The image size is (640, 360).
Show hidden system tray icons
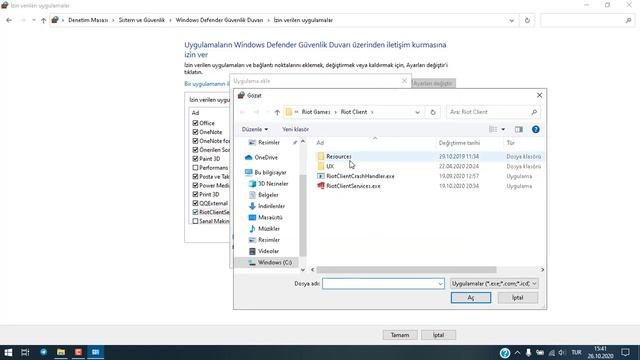[517, 352]
